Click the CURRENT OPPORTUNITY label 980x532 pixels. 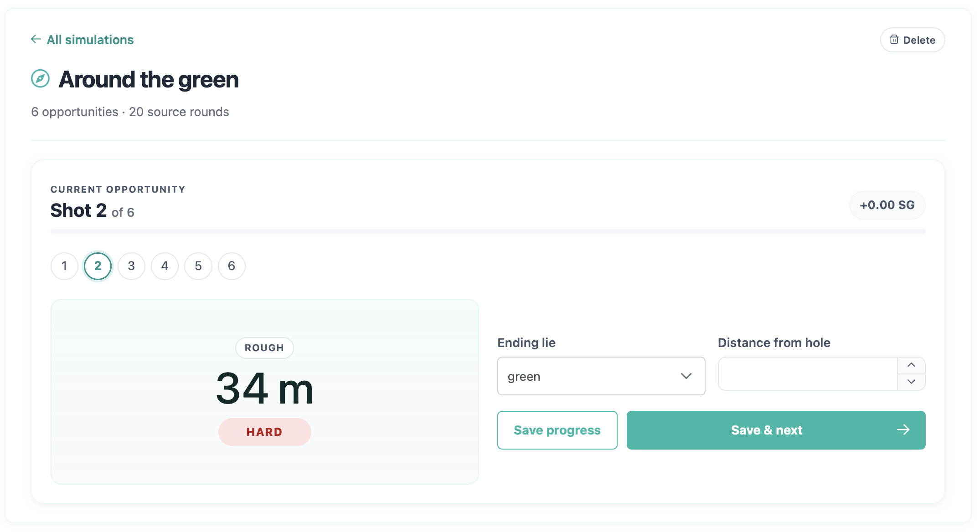pos(118,189)
